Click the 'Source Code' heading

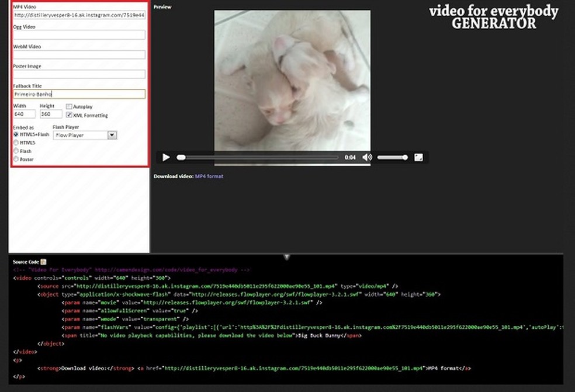click(26, 262)
